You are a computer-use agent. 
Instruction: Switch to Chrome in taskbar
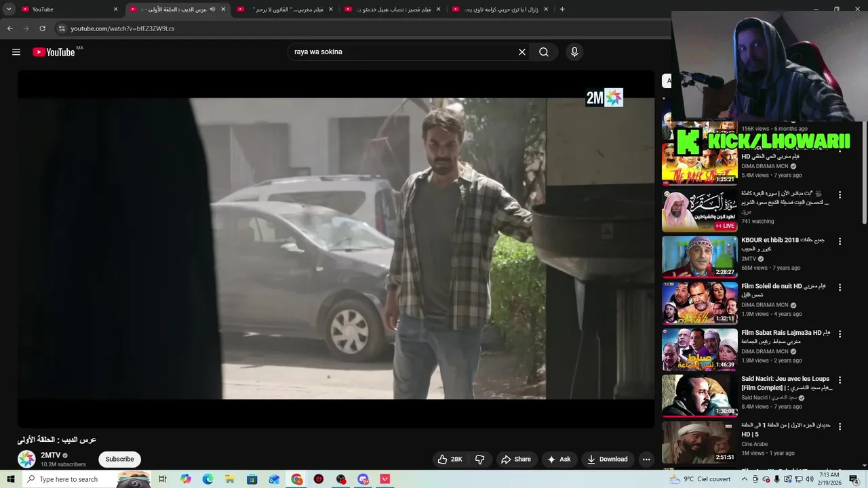pos(297,479)
